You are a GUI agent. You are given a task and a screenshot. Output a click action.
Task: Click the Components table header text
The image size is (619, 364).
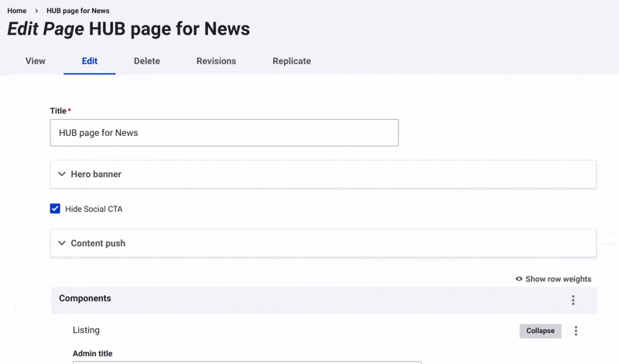(x=85, y=298)
